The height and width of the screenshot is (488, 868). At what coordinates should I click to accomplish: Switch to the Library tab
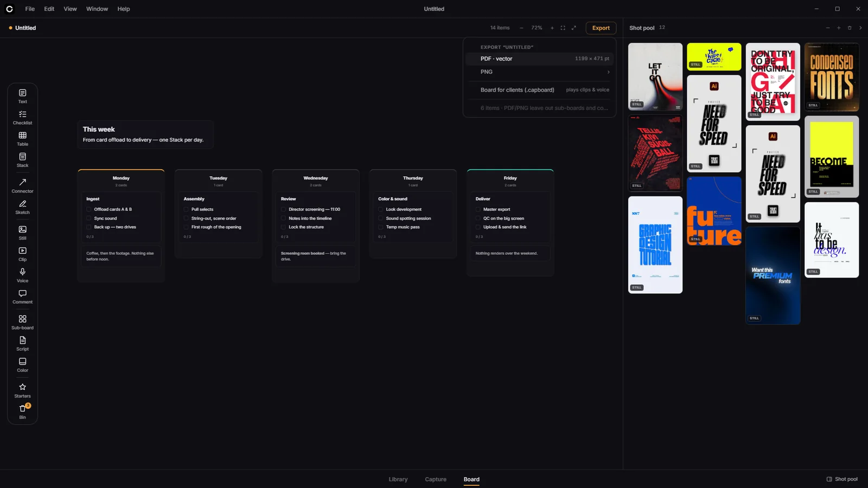point(398,479)
